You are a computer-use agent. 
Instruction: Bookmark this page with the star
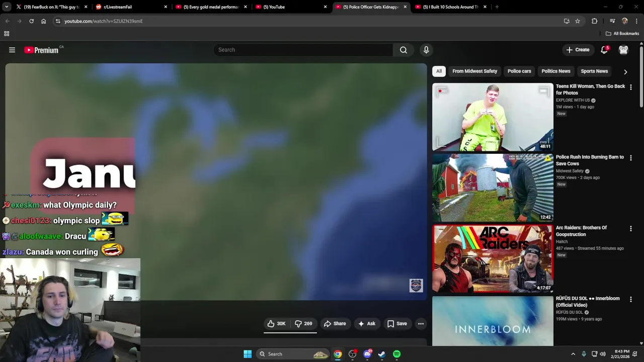(578, 21)
